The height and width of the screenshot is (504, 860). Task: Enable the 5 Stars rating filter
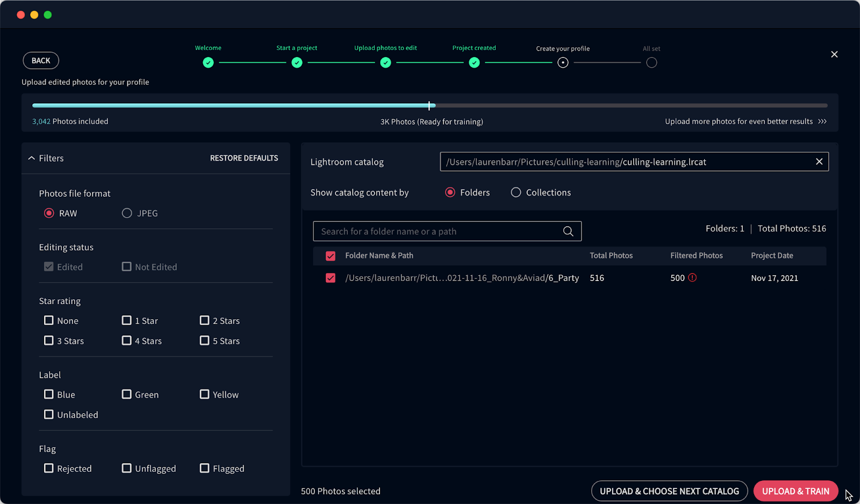(205, 341)
